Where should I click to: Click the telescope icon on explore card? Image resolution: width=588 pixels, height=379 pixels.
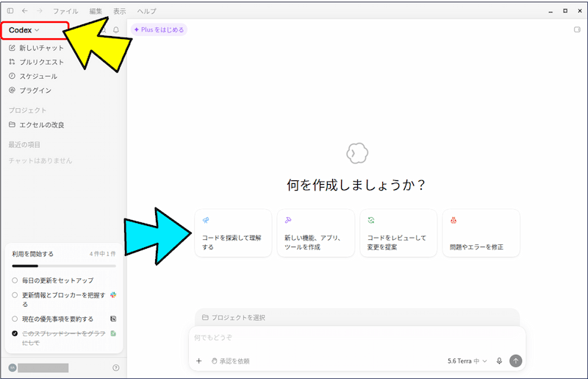(206, 220)
